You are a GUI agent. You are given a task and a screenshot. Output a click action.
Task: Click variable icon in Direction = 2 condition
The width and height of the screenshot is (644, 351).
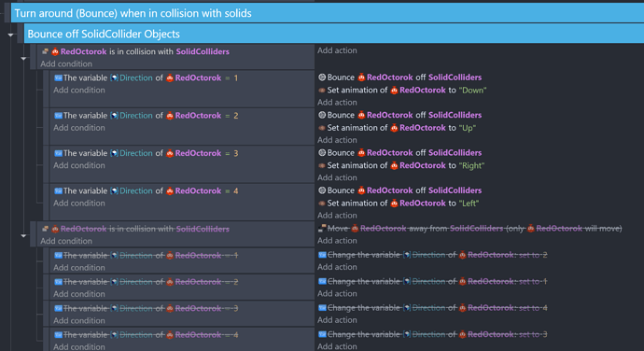tap(58, 116)
